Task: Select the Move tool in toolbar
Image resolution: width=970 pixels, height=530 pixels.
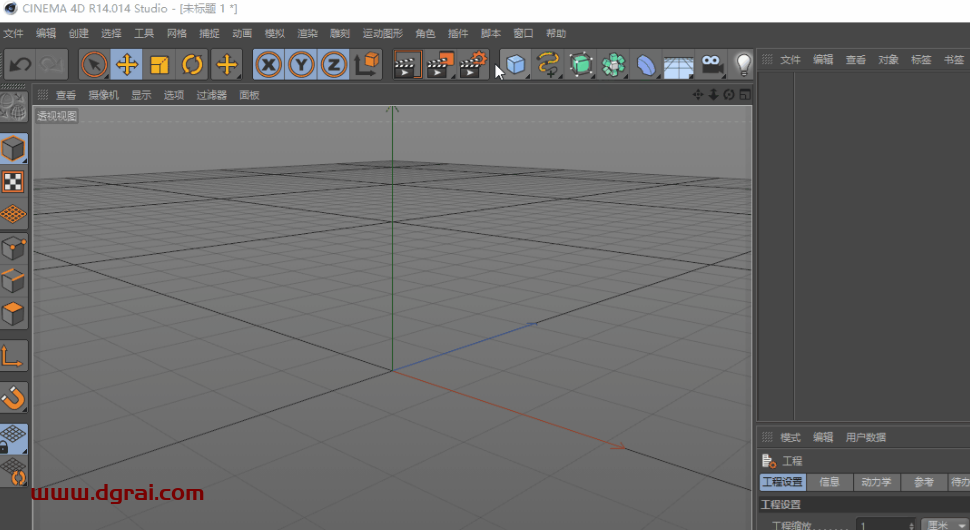Action: (x=127, y=66)
